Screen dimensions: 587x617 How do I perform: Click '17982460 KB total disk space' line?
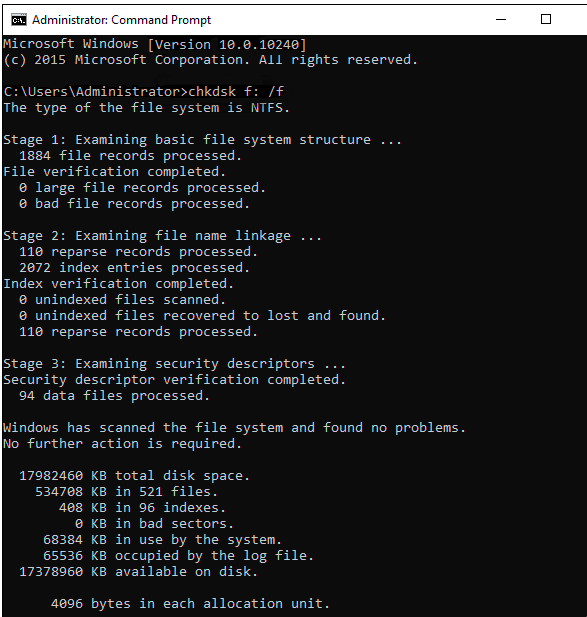[x=134, y=476]
